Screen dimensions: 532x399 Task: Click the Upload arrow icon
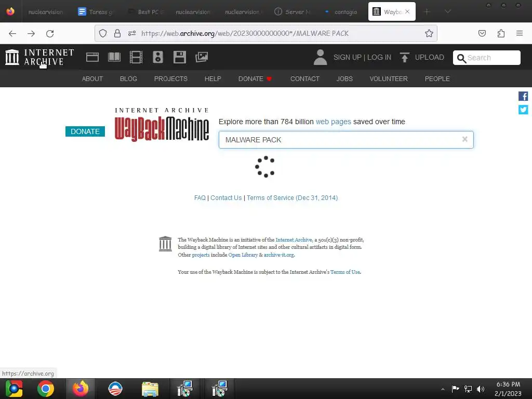click(404, 57)
